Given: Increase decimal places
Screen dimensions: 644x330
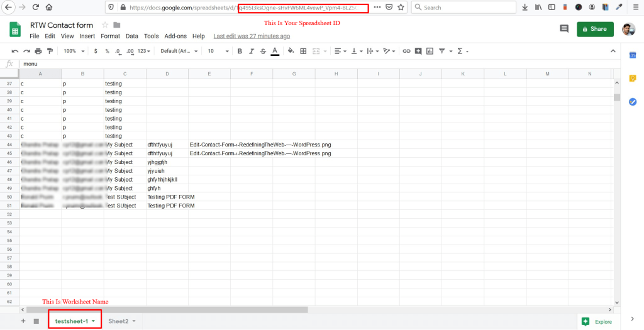Looking at the screenshot, I should [130, 52].
